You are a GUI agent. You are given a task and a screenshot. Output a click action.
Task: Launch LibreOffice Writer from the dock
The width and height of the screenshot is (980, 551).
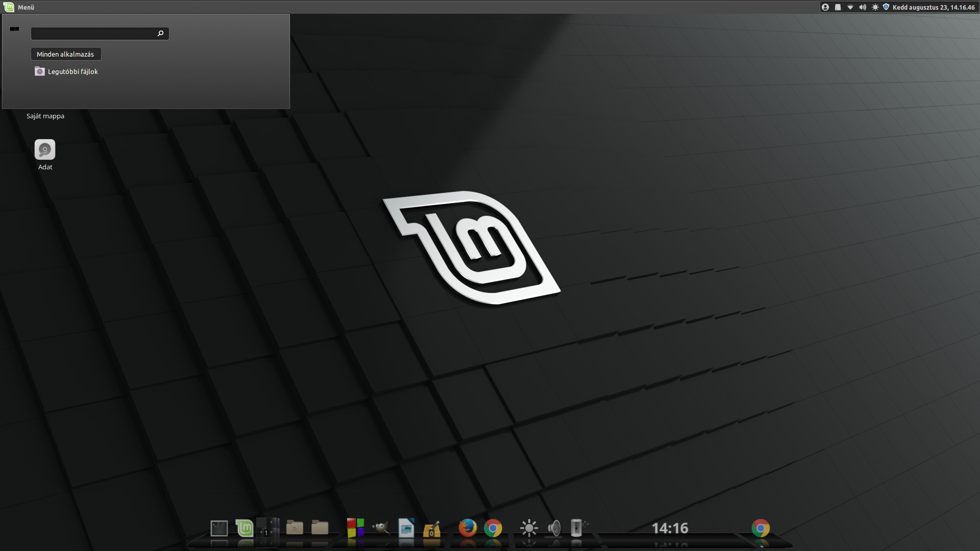coord(406,528)
